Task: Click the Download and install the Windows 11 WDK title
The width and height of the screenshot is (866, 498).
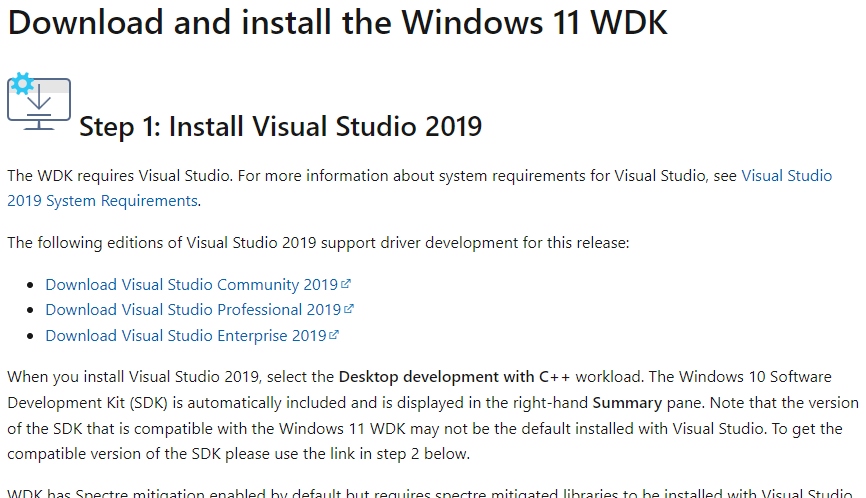Action: tap(337, 22)
